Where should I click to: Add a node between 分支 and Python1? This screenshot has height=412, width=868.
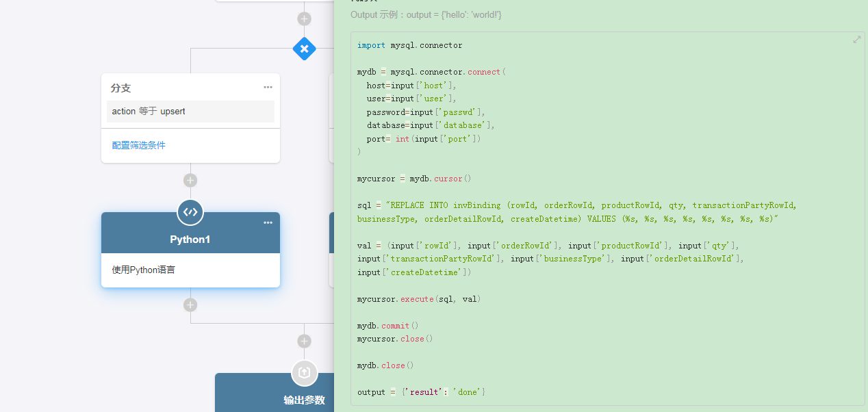[x=190, y=181]
